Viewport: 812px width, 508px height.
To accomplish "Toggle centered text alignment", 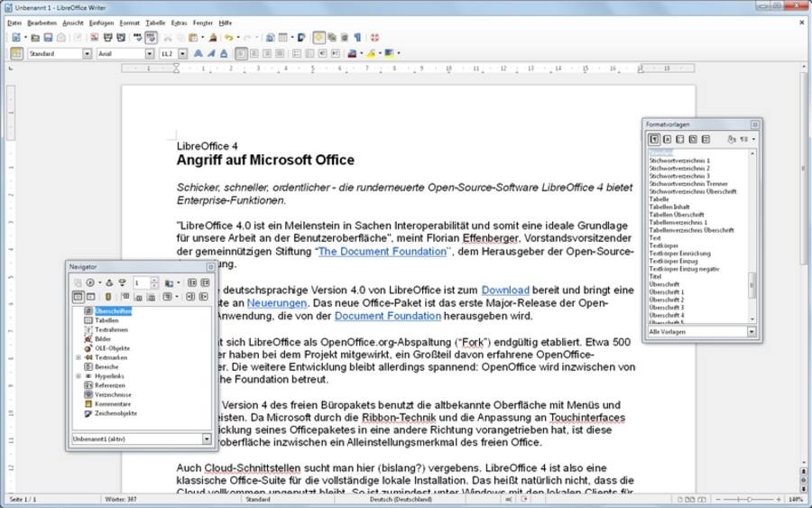I will click(x=254, y=53).
